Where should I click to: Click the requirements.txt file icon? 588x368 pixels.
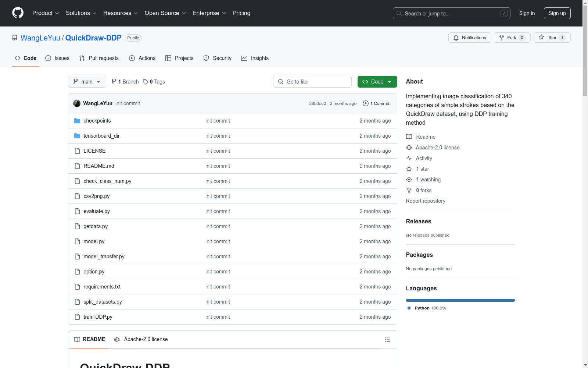(x=77, y=287)
